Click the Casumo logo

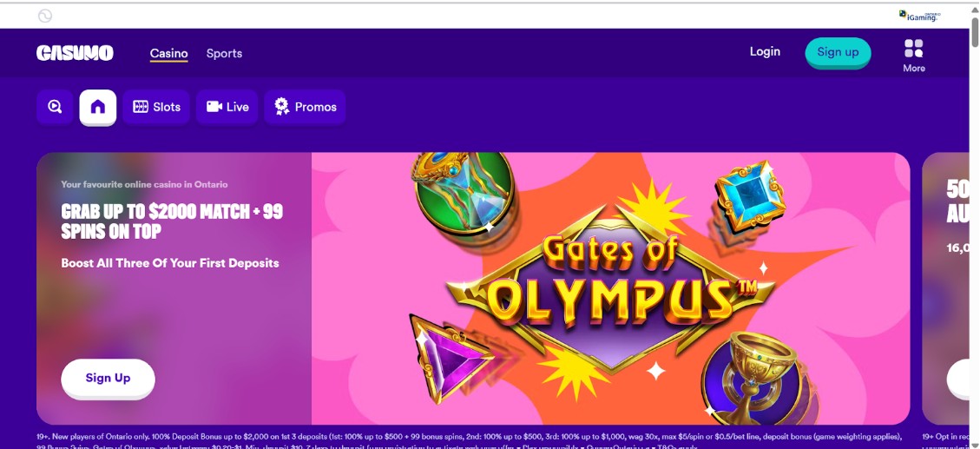coord(75,53)
